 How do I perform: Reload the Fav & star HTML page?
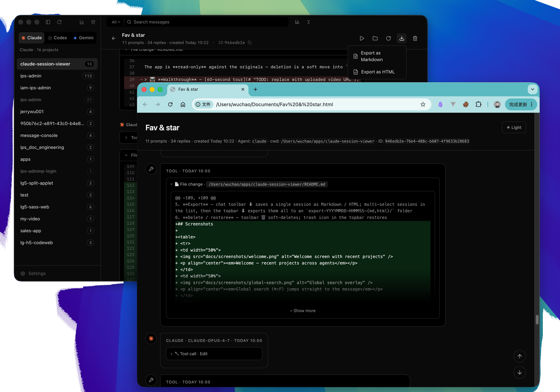point(170,104)
